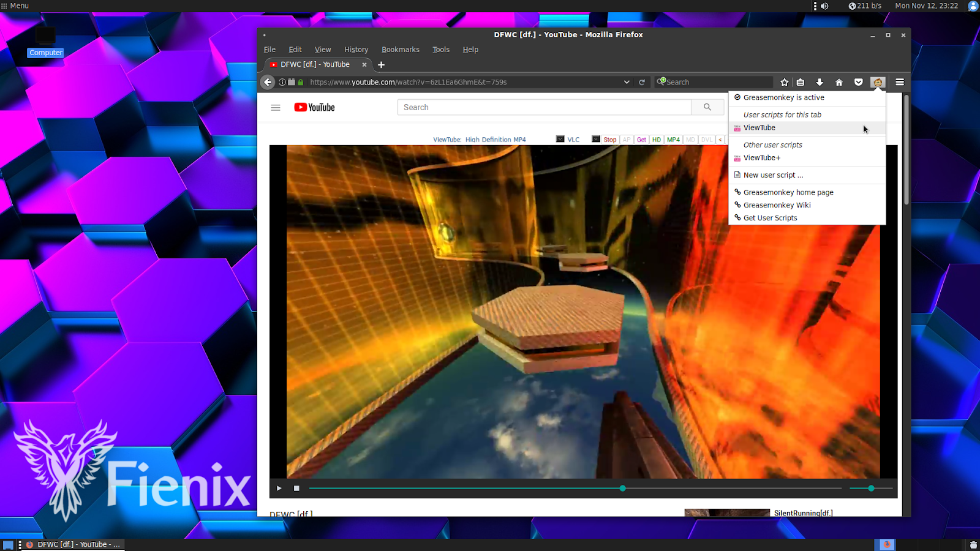Open the Downloads arrow icon
This screenshot has height=551, width=980.
click(820, 81)
